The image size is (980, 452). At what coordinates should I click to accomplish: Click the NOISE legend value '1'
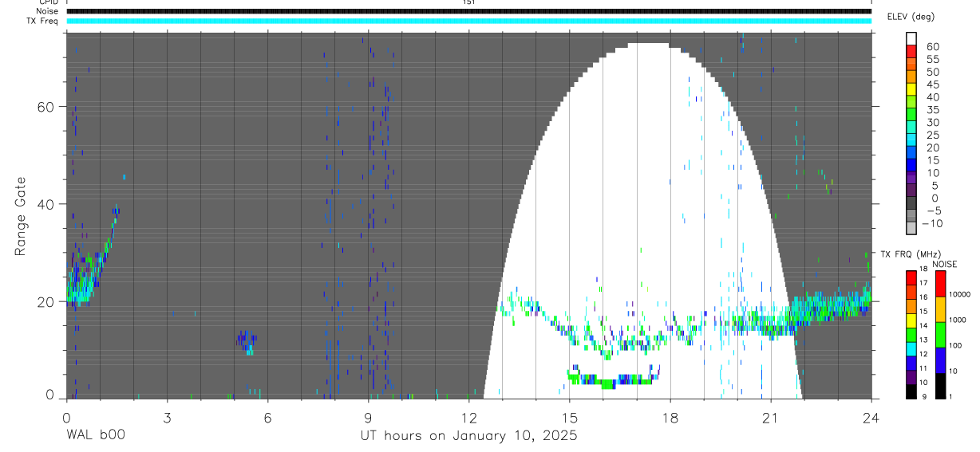point(951,396)
